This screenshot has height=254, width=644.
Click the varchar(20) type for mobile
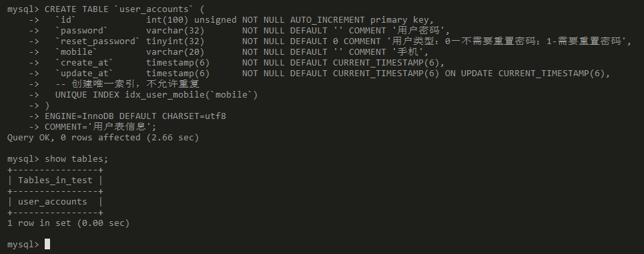(x=176, y=52)
